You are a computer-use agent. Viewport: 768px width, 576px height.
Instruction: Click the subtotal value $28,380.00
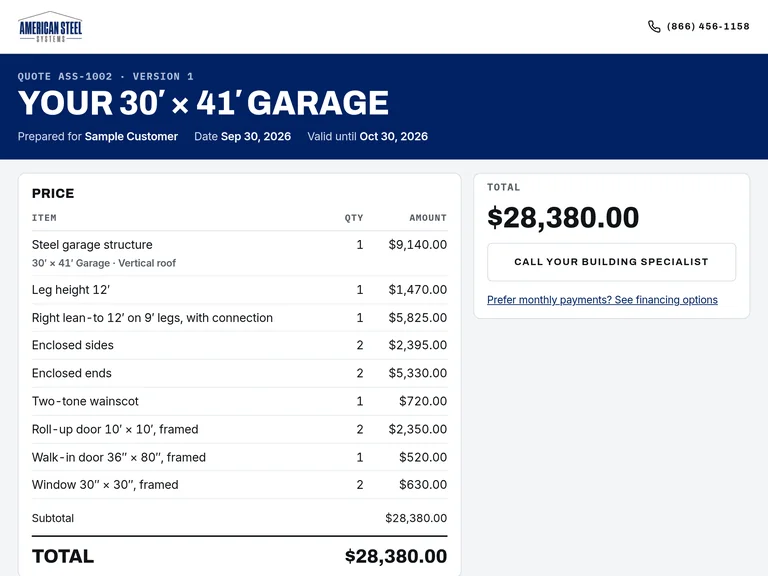[416, 518]
